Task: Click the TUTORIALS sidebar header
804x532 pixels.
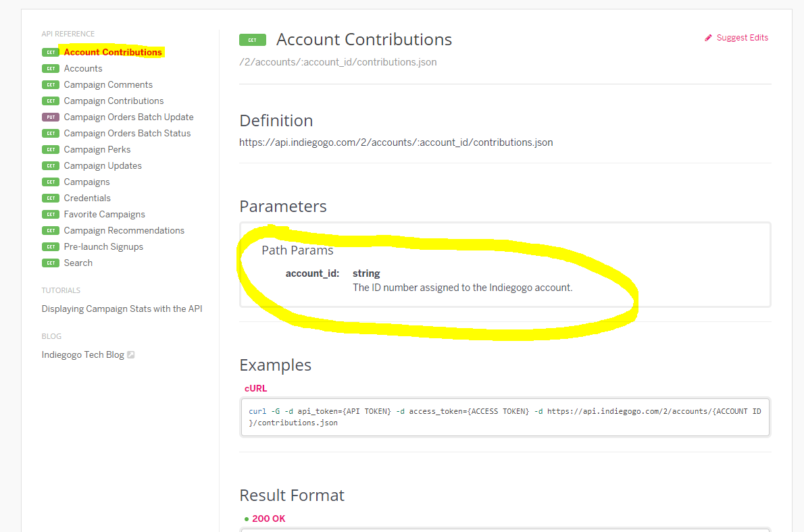Action: click(x=61, y=290)
